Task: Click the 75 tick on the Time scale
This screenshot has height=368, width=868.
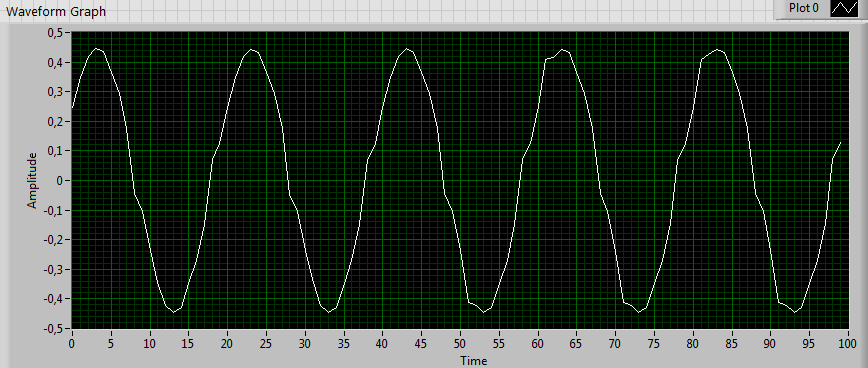Action: 654,344
